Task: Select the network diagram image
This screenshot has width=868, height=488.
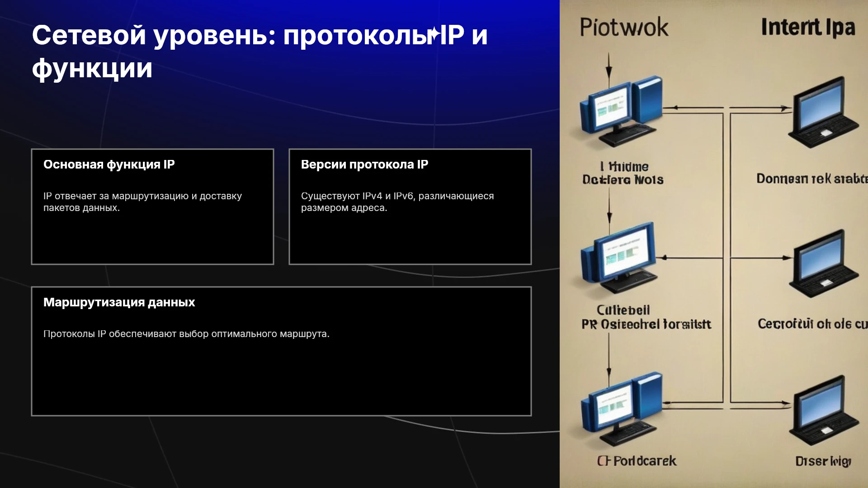Action: coord(714,244)
